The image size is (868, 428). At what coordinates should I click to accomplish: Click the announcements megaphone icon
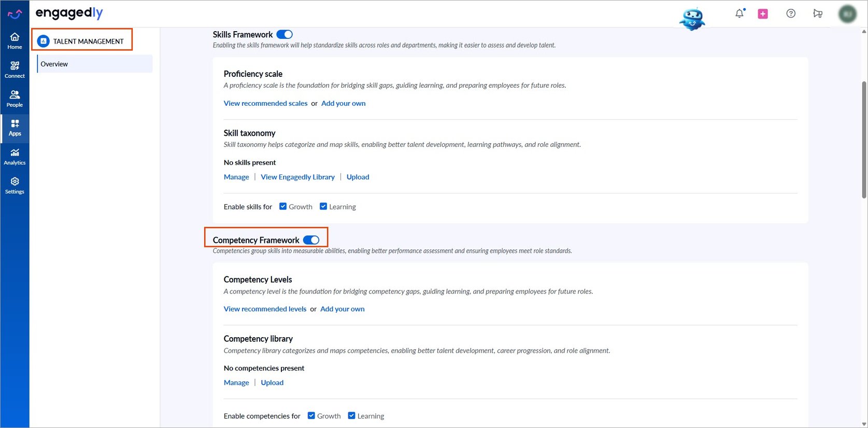click(x=818, y=13)
